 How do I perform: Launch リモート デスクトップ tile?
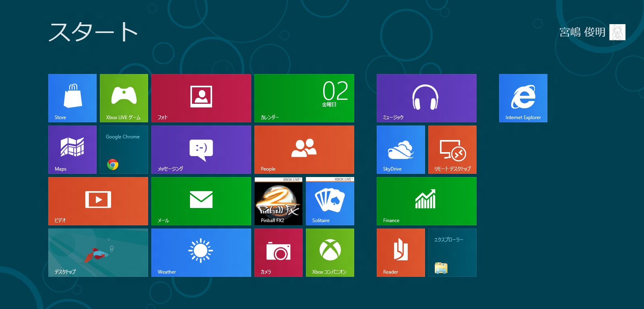[x=452, y=150]
